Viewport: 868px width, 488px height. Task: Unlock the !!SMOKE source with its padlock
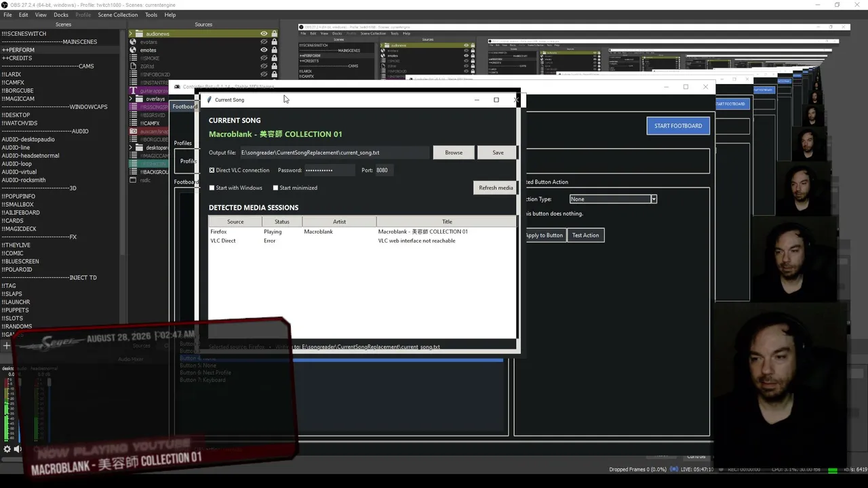274,58
